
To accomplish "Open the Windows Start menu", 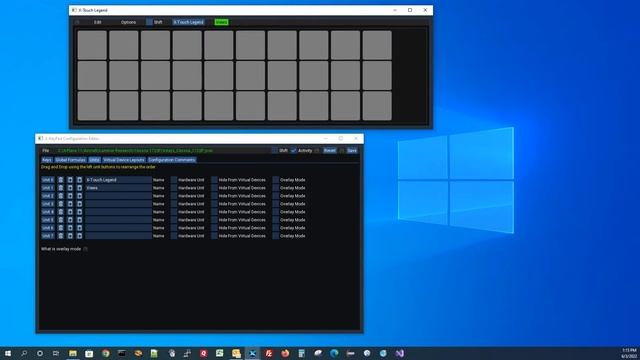I will pyautogui.click(x=8, y=353).
